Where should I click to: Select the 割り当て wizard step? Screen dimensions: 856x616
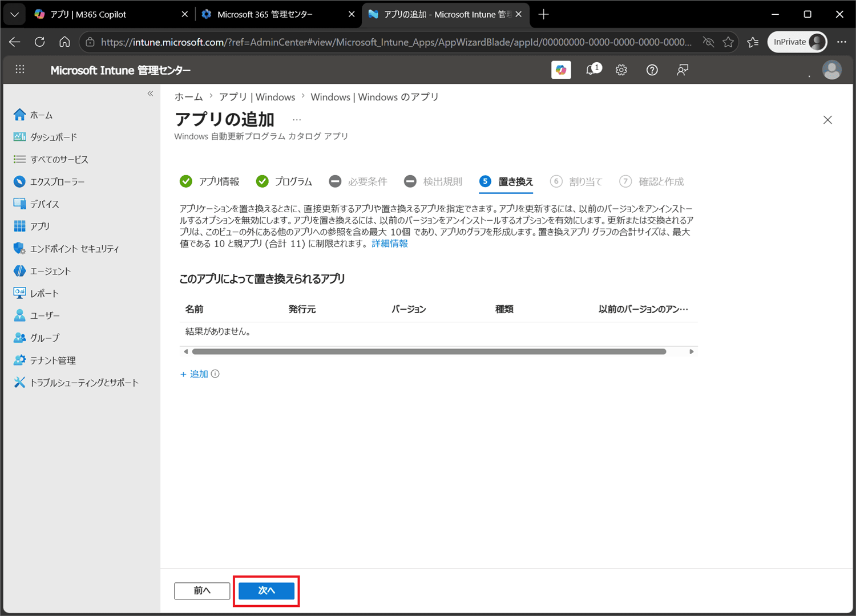point(576,181)
